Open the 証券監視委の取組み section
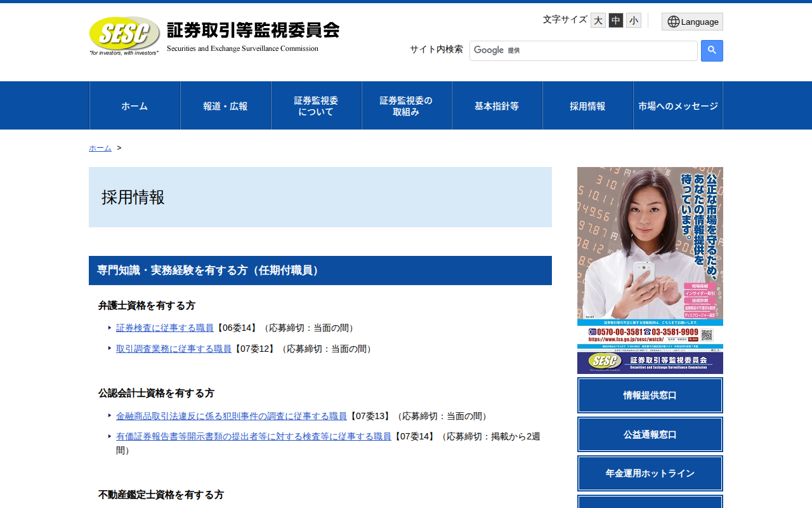Image resolution: width=812 pixels, height=508 pixels. (x=406, y=105)
